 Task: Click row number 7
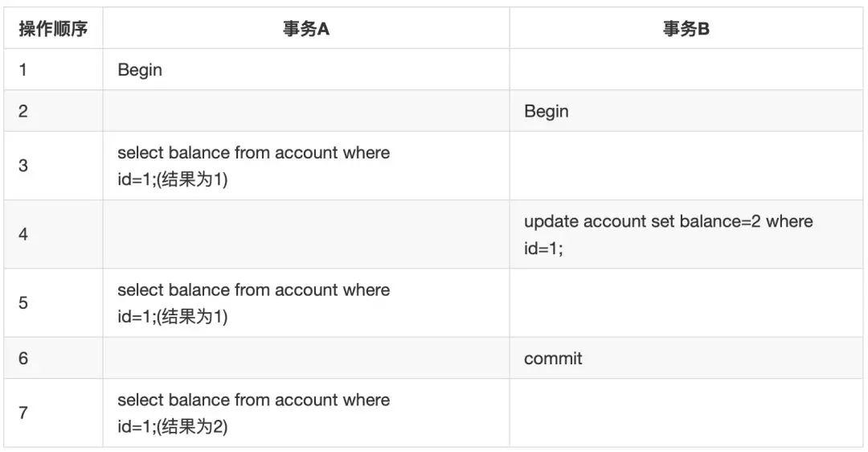[x=23, y=413]
